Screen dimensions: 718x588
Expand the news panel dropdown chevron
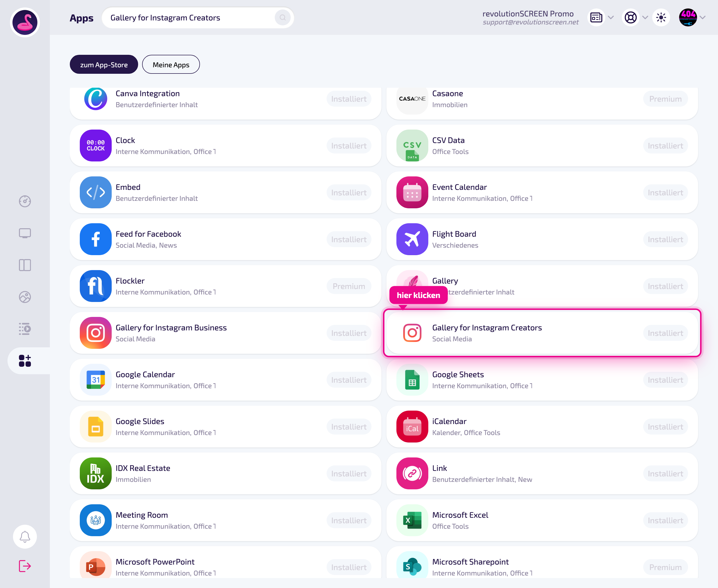click(611, 18)
